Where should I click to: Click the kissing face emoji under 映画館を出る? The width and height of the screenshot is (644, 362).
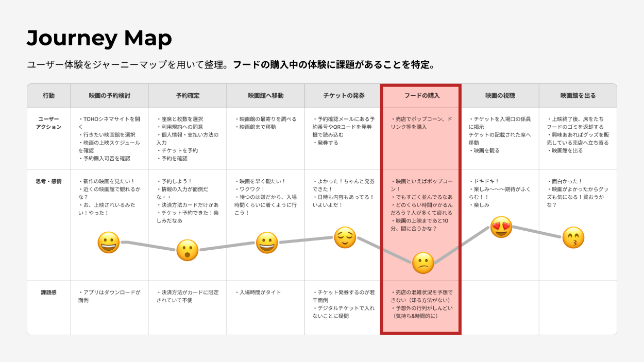pyautogui.click(x=573, y=237)
